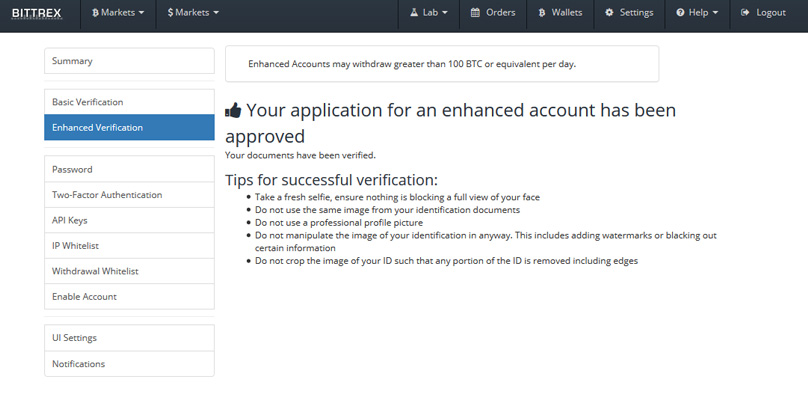This screenshot has width=808, height=399.
Task: Open the Lab dropdown menu
Action: click(x=429, y=13)
